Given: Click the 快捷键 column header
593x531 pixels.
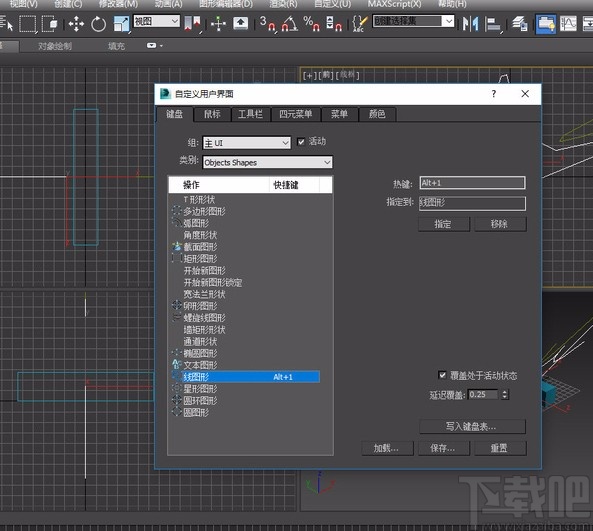Looking at the screenshot, I should coord(295,185).
